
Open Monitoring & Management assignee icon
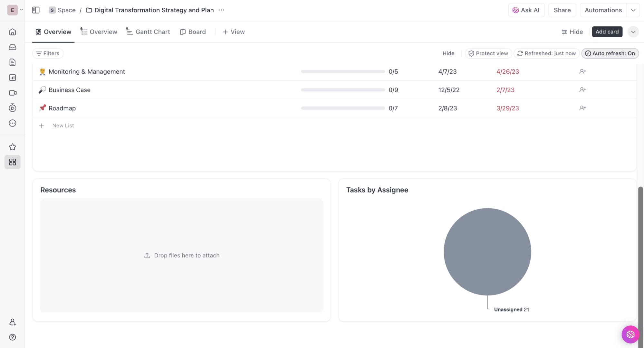click(583, 71)
